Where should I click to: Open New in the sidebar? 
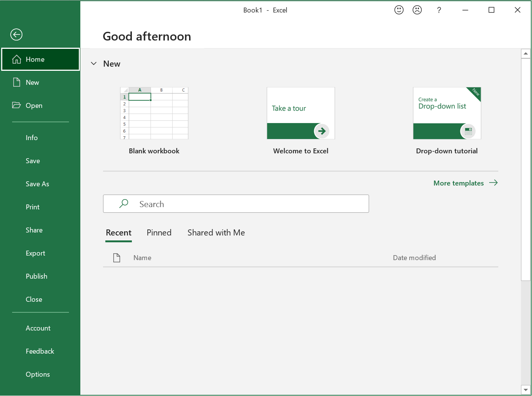coord(41,83)
